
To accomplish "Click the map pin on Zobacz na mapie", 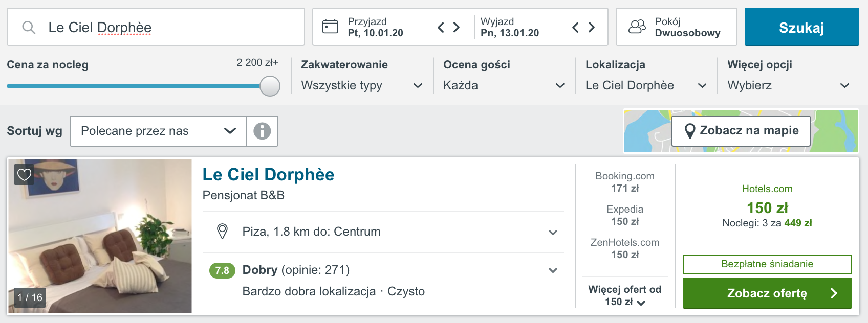I will (690, 131).
